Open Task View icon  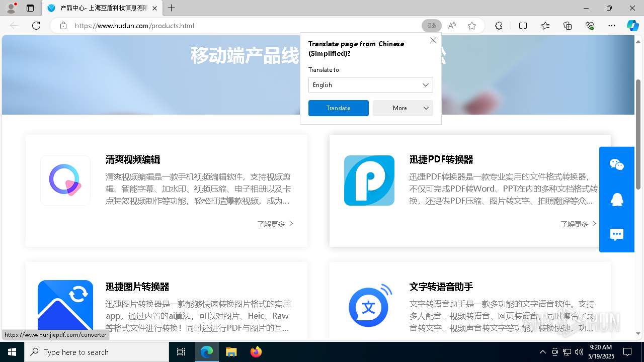(181, 352)
